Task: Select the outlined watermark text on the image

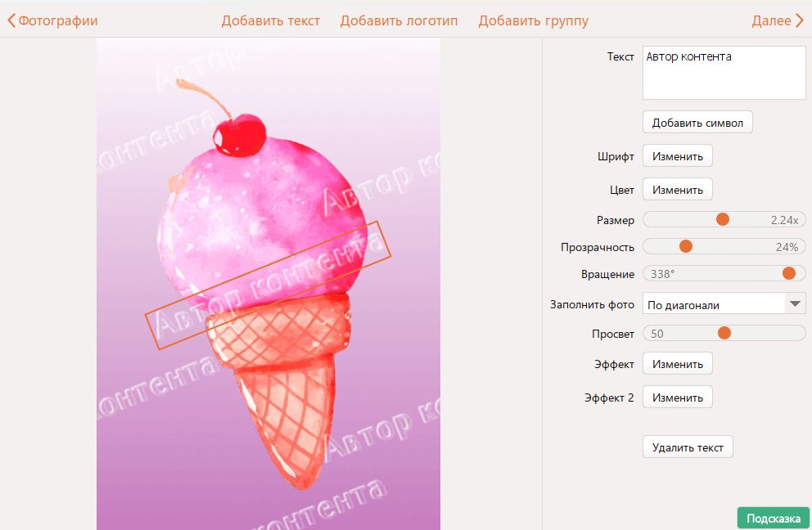Action: point(268,285)
